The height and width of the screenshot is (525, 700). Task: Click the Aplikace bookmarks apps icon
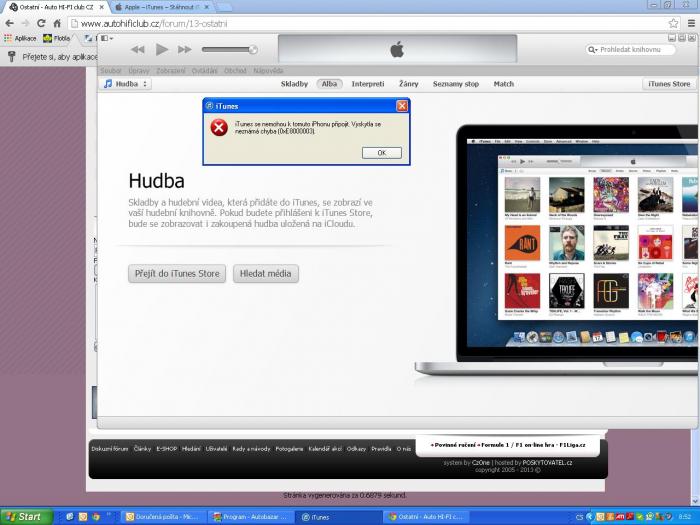(9, 38)
